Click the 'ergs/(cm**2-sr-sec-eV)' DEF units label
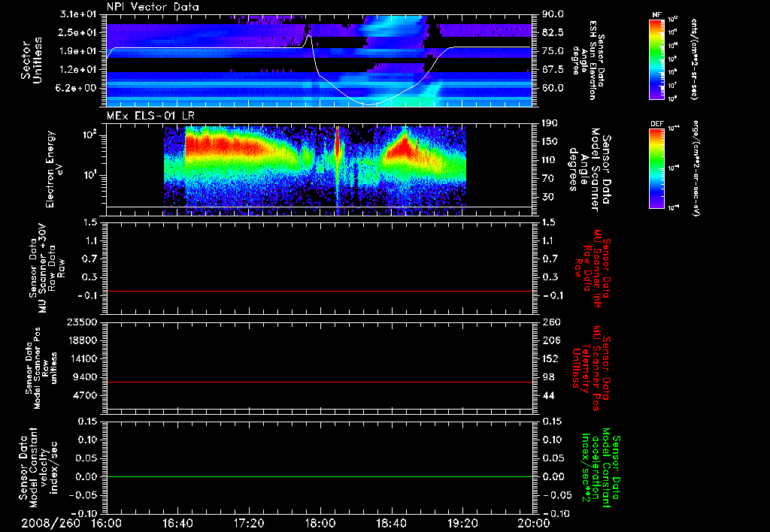Viewport: 770px width, 532px height. [x=696, y=168]
